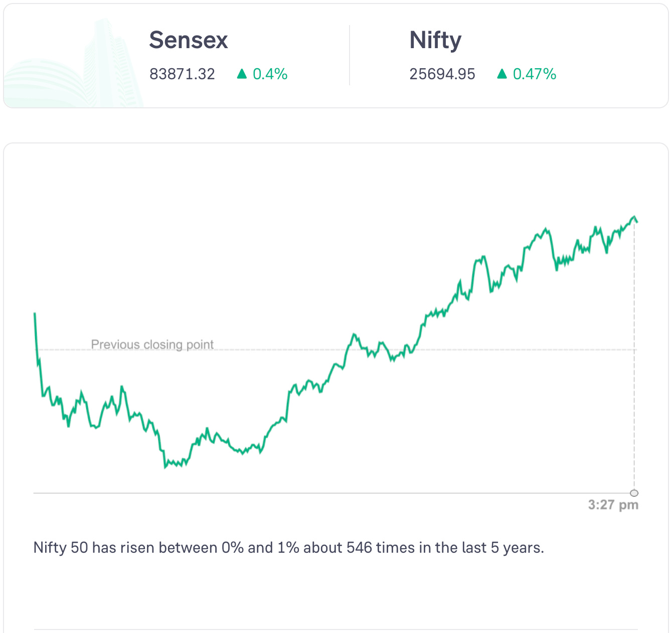
Task: Click the 3:27 pm time label
Action: pyautogui.click(x=613, y=505)
